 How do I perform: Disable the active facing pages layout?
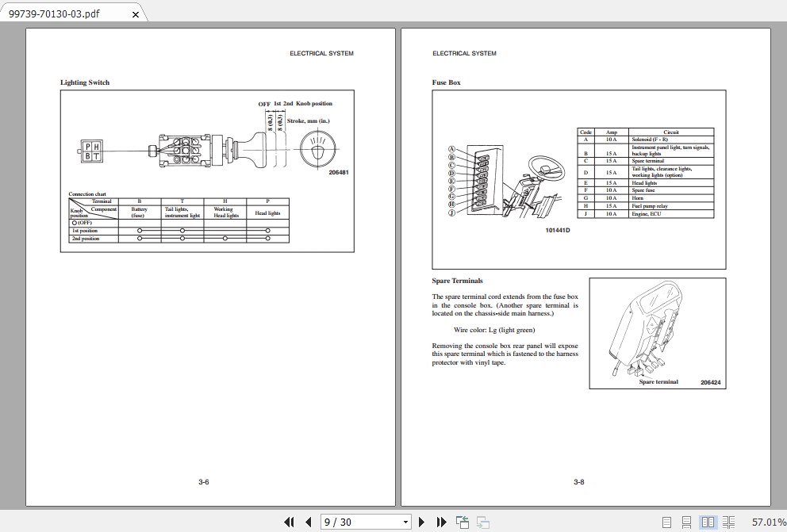point(707,522)
